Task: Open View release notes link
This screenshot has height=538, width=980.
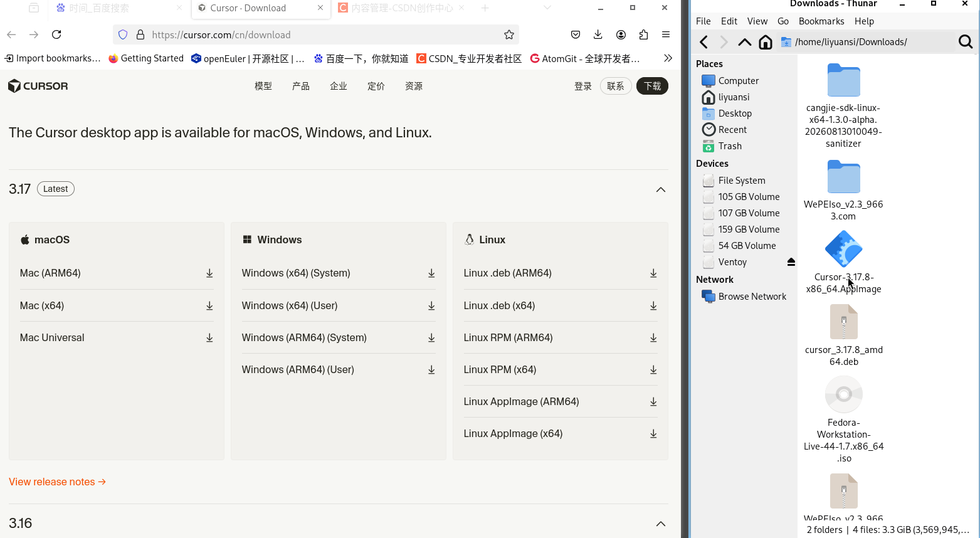Action: (x=58, y=482)
